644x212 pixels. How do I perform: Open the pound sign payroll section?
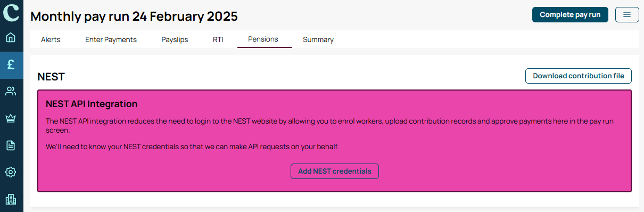click(11, 64)
